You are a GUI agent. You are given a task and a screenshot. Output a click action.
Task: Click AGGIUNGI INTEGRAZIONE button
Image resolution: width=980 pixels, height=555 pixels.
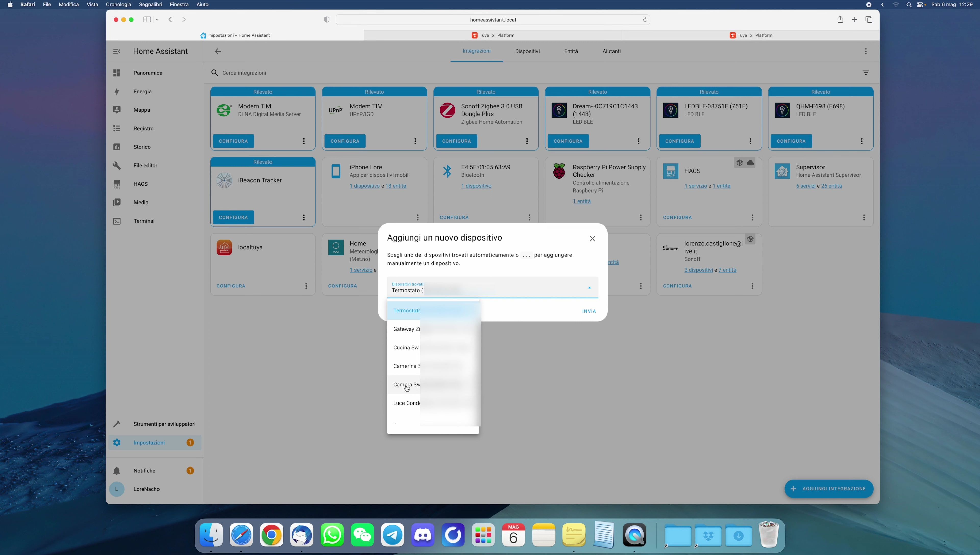click(x=829, y=489)
